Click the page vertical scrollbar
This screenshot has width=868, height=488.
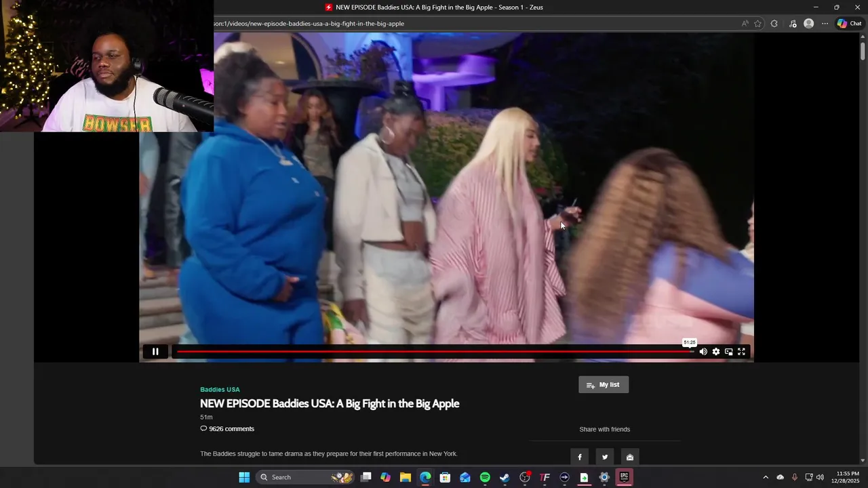pos(863,50)
